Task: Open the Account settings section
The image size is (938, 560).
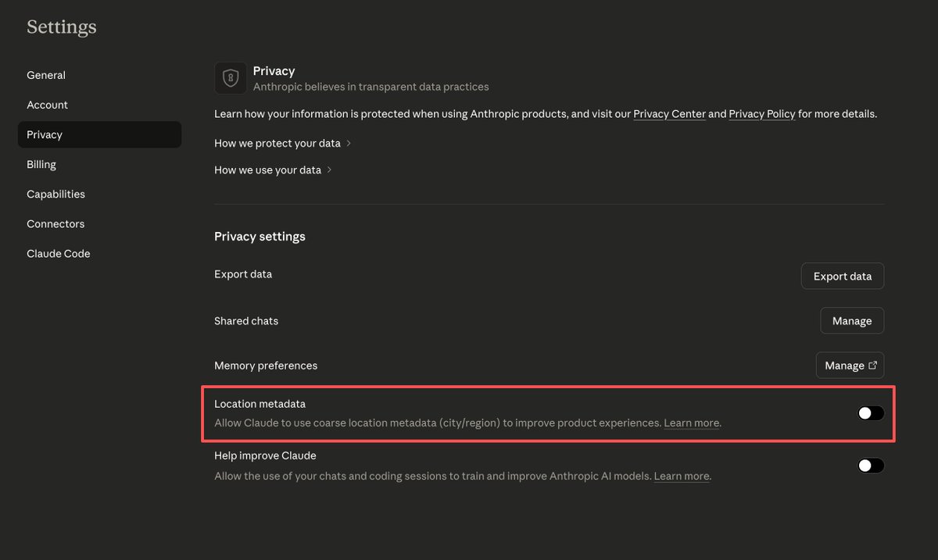Action: [99, 105]
